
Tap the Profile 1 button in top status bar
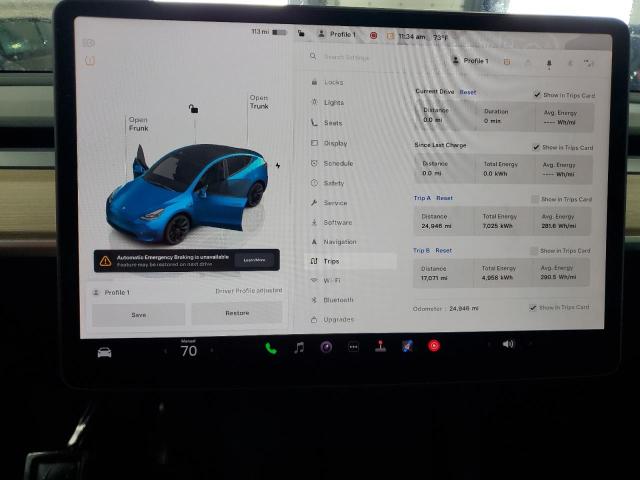click(337, 34)
